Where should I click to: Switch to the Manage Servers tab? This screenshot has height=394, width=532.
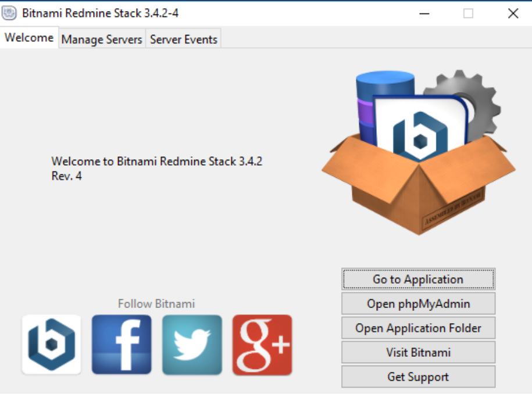click(x=101, y=40)
